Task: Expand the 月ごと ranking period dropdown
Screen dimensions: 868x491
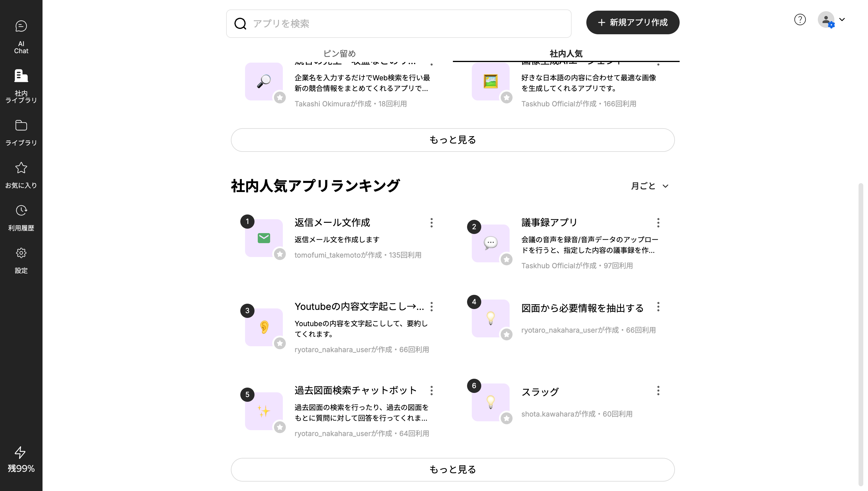Action: click(649, 186)
